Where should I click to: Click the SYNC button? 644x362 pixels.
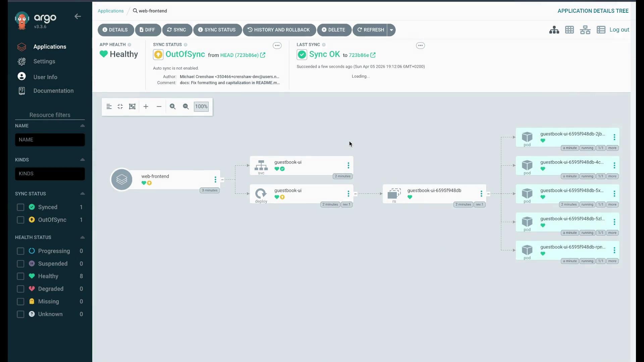click(177, 30)
